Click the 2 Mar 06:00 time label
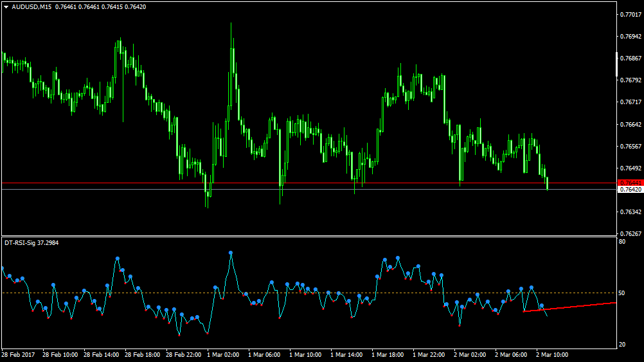This screenshot has height=362, width=644. point(511,354)
